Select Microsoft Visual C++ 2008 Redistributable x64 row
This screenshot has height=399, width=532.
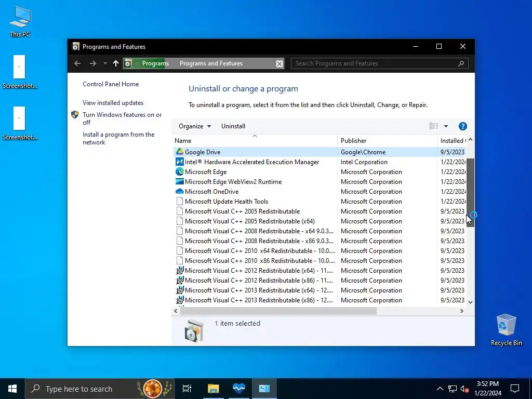319,231
